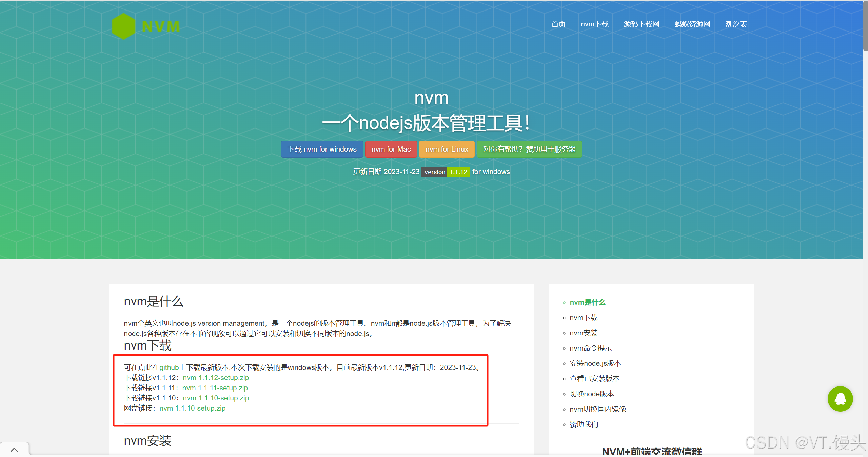Viewport: 868px width, 457px height.
Task: Open the green QQ chat bubble icon
Action: (840, 399)
